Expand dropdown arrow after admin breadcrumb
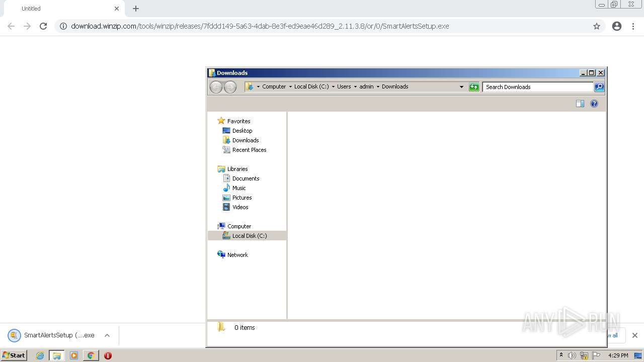This screenshot has height=362, width=644. point(378,86)
